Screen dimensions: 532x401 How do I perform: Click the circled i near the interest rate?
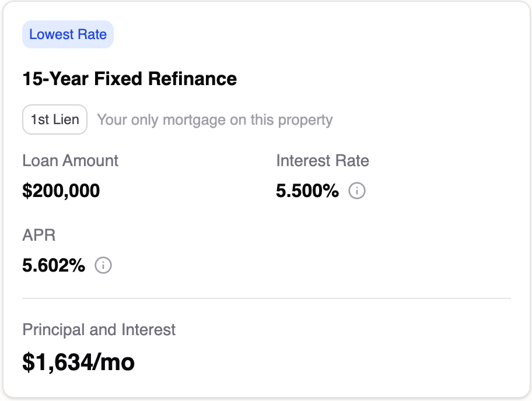357,191
